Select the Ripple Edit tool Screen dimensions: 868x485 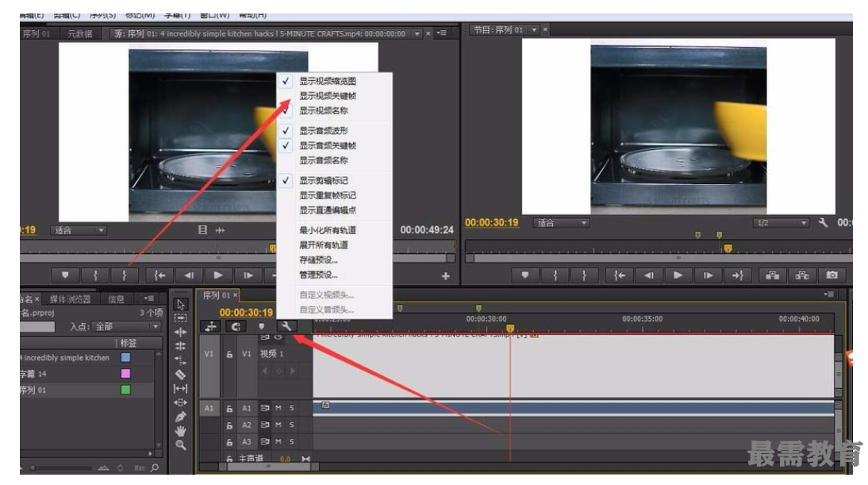[x=180, y=332]
